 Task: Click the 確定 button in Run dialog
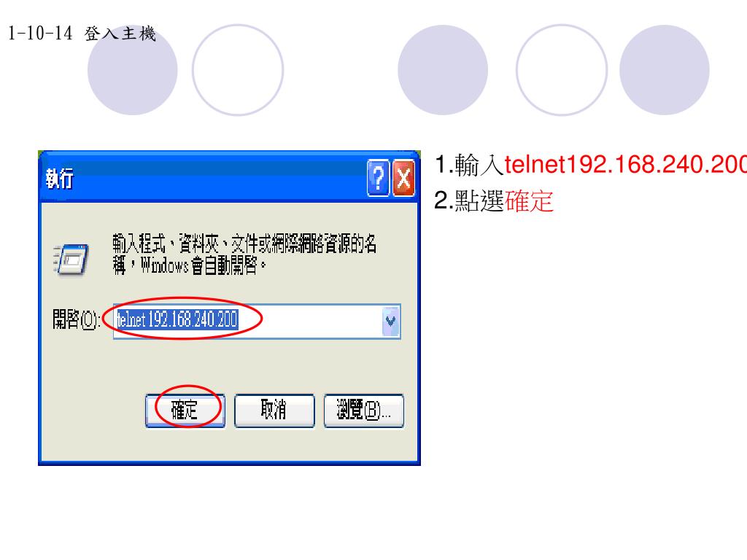185,411
